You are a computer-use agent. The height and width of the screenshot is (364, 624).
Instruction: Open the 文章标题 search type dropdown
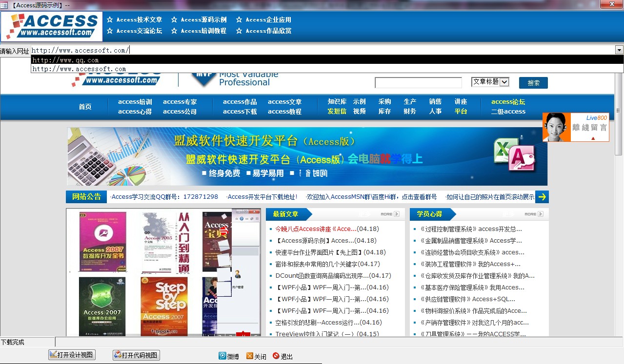[x=490, y=82]
